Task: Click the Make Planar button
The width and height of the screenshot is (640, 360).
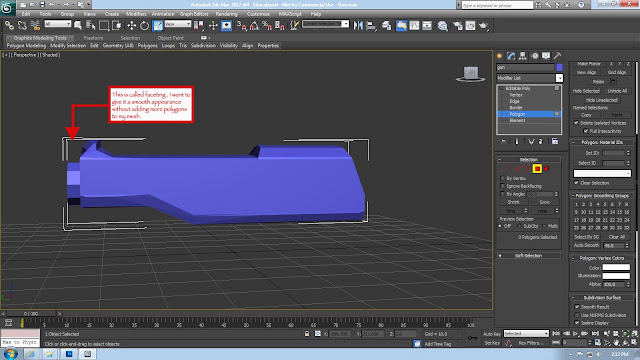Action: (589, 64)
